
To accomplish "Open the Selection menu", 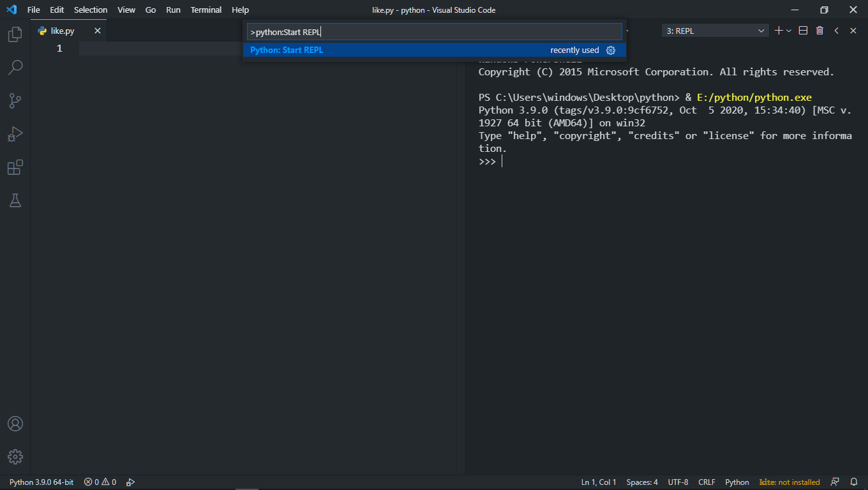I will (91, 10).
